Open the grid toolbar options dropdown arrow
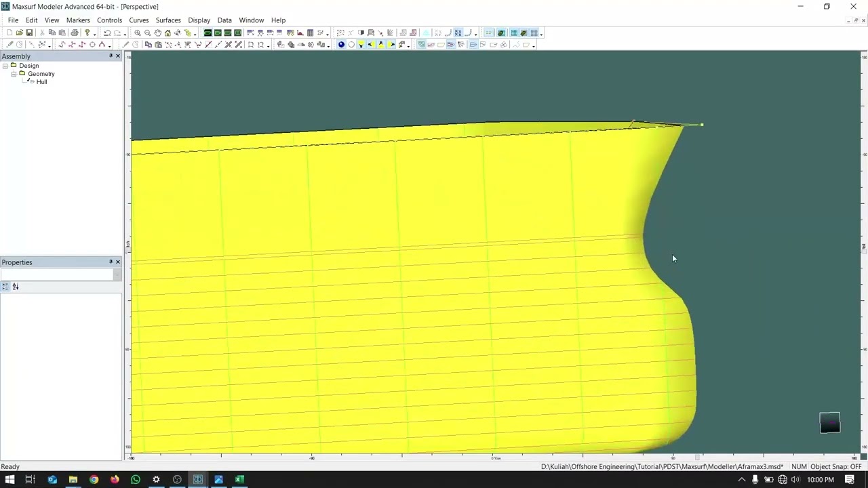Screen dimensions: 868x488 point(541,33)
